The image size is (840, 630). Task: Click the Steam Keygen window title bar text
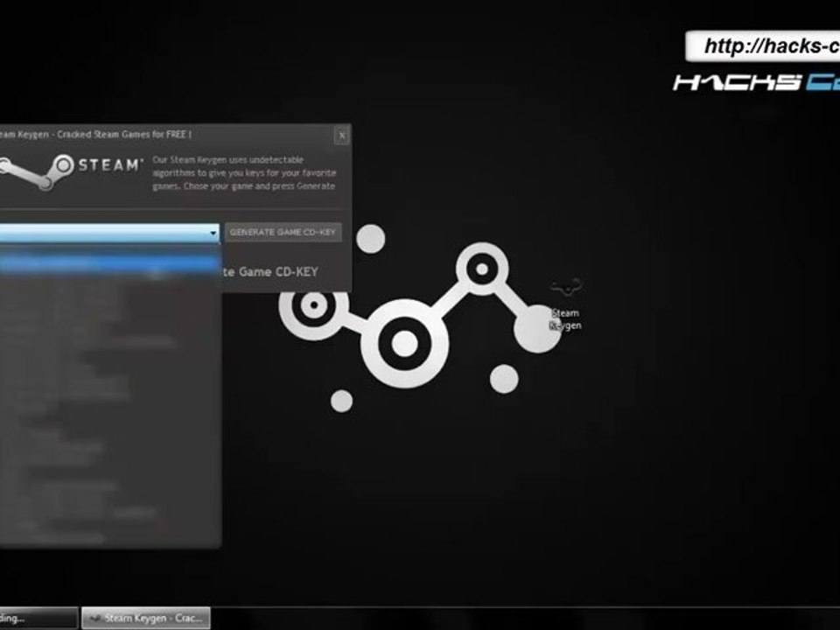click(95, 135)
